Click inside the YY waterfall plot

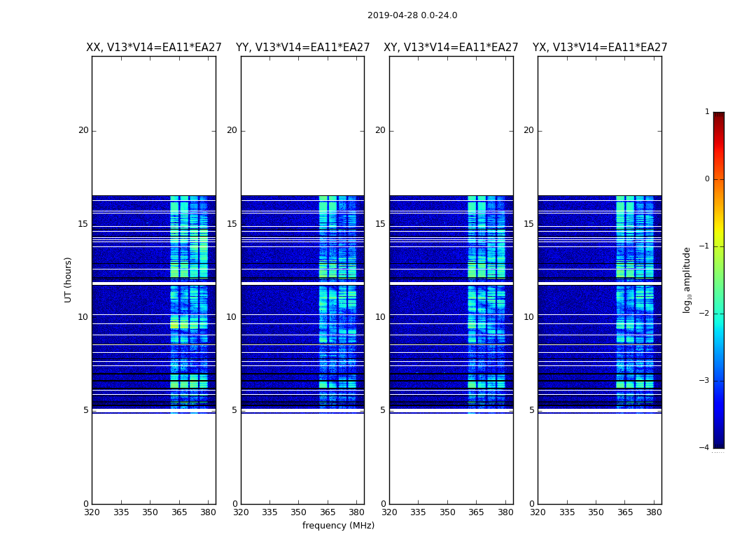pos(303,280)
